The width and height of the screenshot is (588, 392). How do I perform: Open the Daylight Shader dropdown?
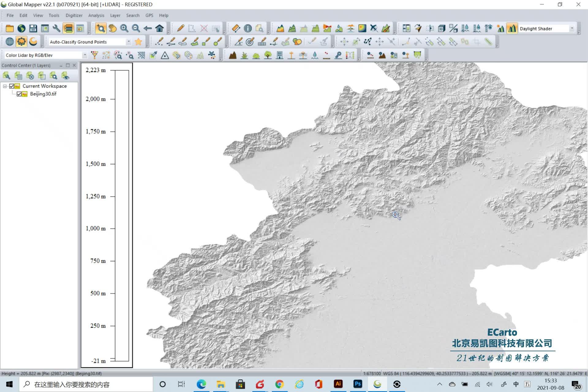(572, 28)
